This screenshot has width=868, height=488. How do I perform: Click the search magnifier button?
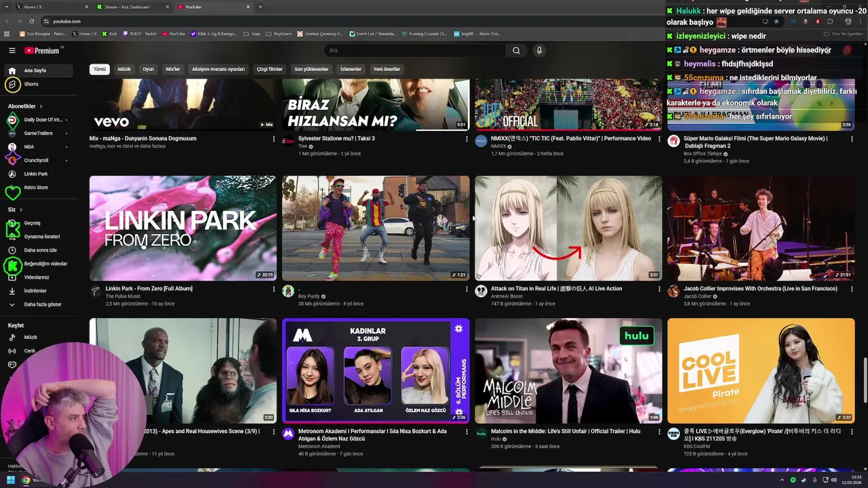[x=516, y=50]
